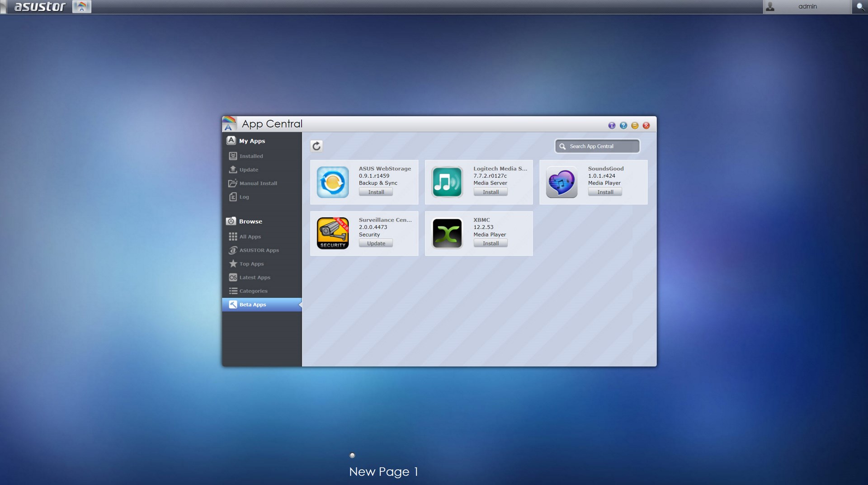Click the Beta Apps sidebar icon
The image size is (868, 485).
point(233,304)
